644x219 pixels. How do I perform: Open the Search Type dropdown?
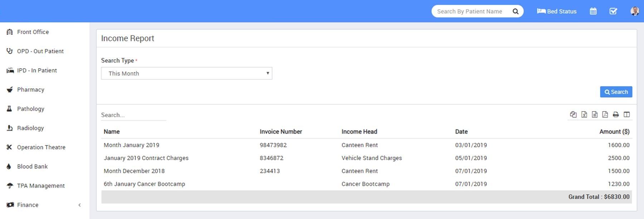tap(186, 74)
